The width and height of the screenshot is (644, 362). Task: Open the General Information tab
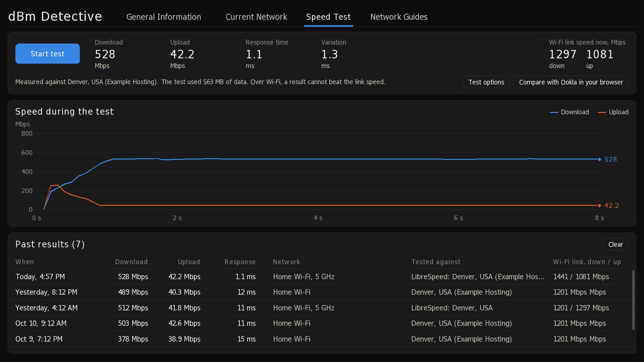[x=164, y=17]
